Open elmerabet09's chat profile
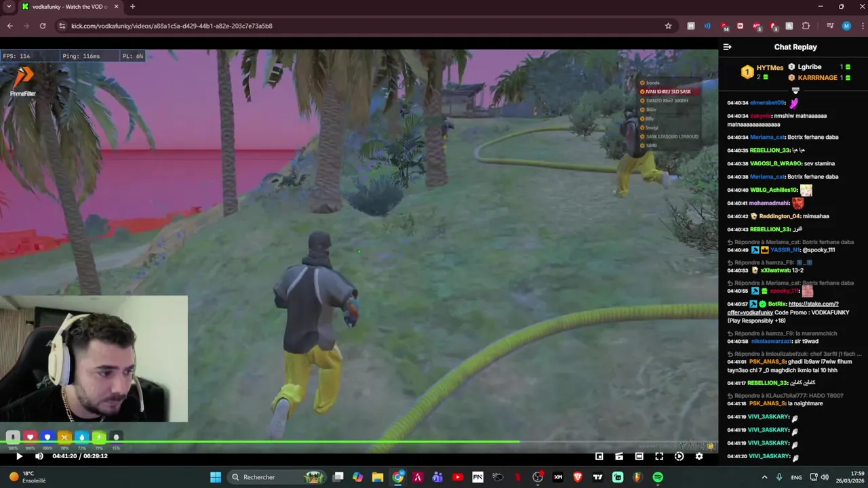 coord(768,103)
